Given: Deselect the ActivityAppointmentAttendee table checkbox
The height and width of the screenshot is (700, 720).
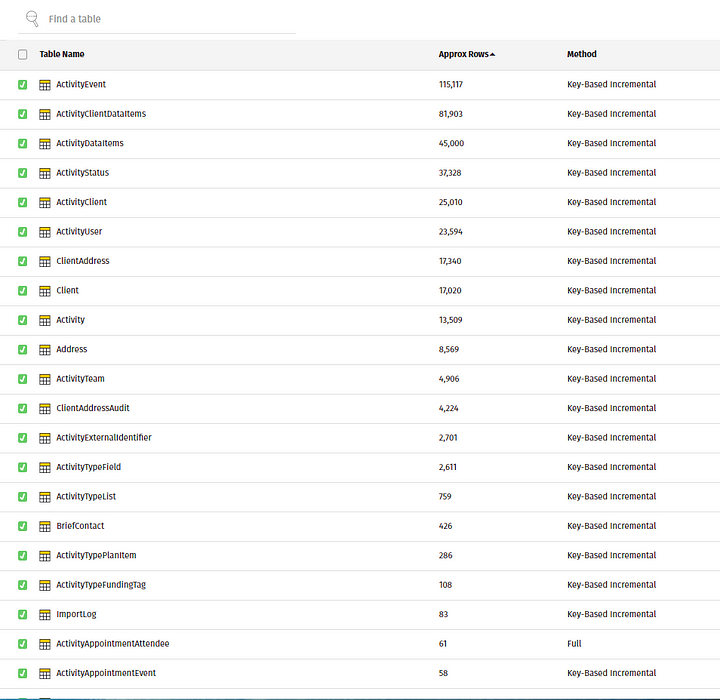Looking at the screenshot, I should click(23, 644).
